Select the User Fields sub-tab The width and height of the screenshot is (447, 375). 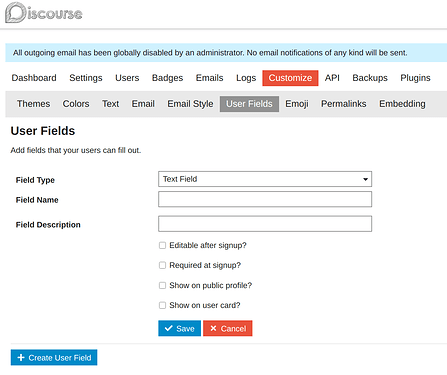[x=249, y=104]
